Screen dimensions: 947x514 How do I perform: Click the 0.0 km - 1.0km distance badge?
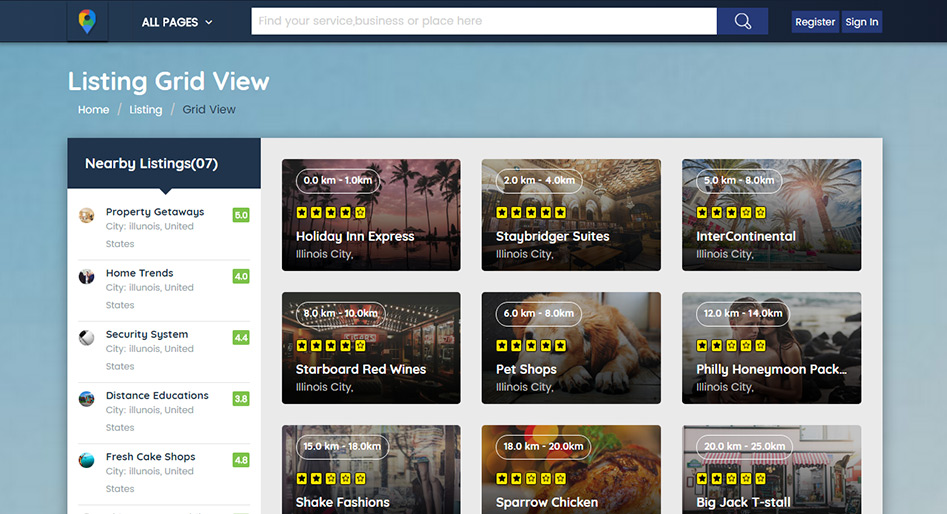pos(338,181)
